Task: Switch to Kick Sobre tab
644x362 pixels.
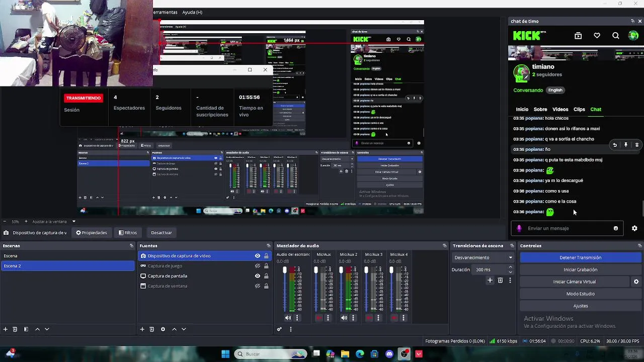Action: [x=540, y=110]
